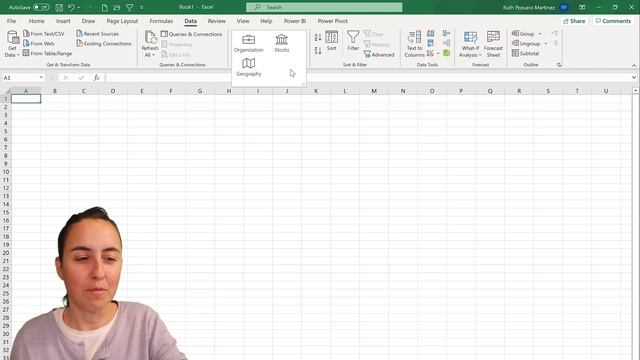Click From Web
This screenshot has height=360, width=640.
point(39,43)
